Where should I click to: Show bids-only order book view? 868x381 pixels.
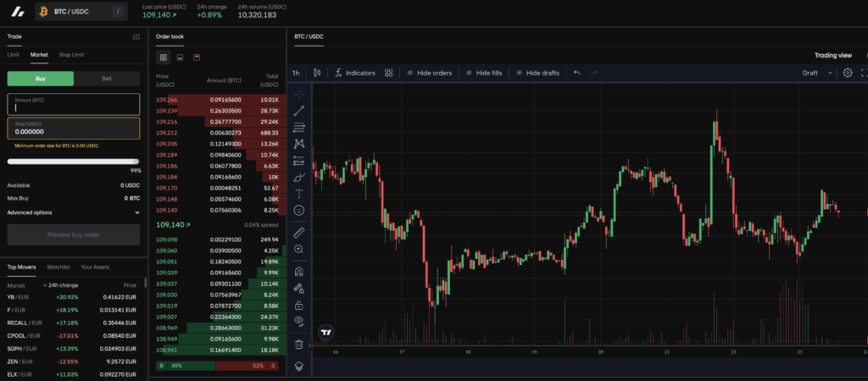(x=180, y=58)
